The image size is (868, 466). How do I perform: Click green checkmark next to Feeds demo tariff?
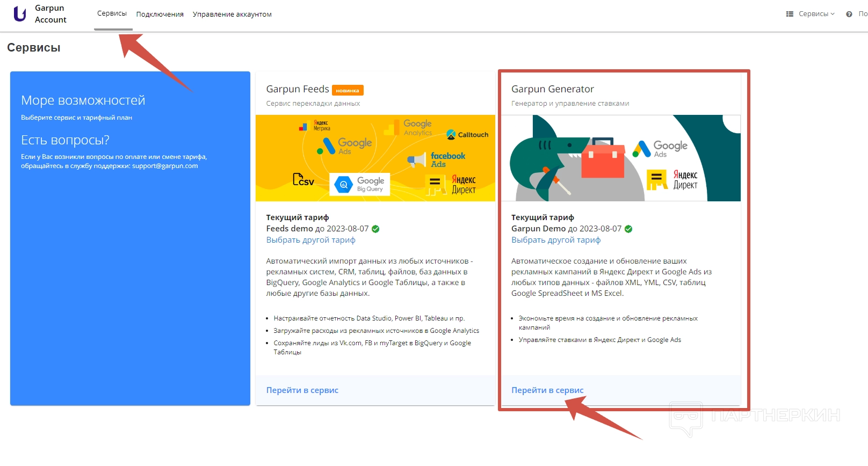point(375,229)
